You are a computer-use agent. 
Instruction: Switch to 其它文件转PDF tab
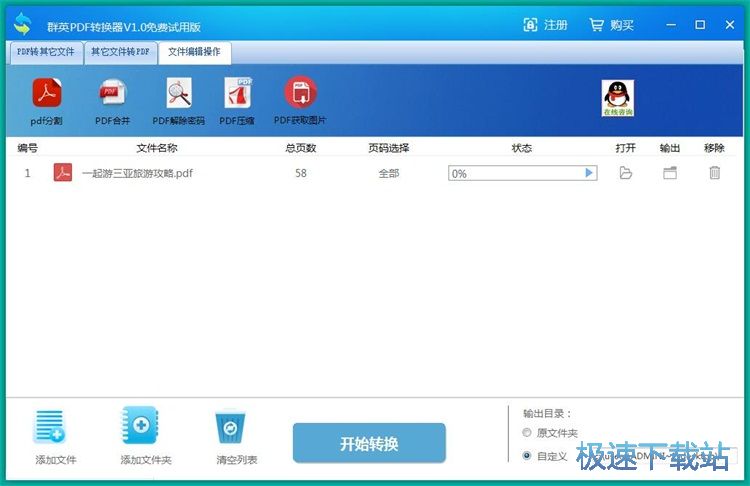[121, 52]
